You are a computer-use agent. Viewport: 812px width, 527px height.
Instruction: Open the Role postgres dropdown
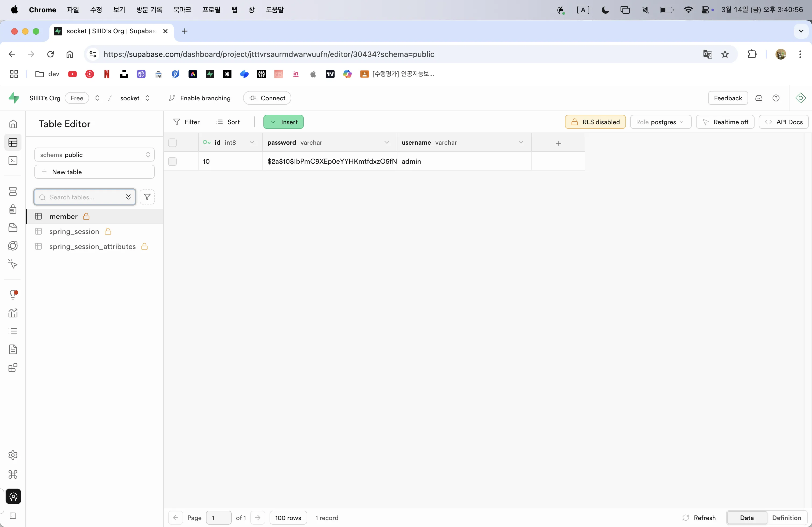point(661,122)
